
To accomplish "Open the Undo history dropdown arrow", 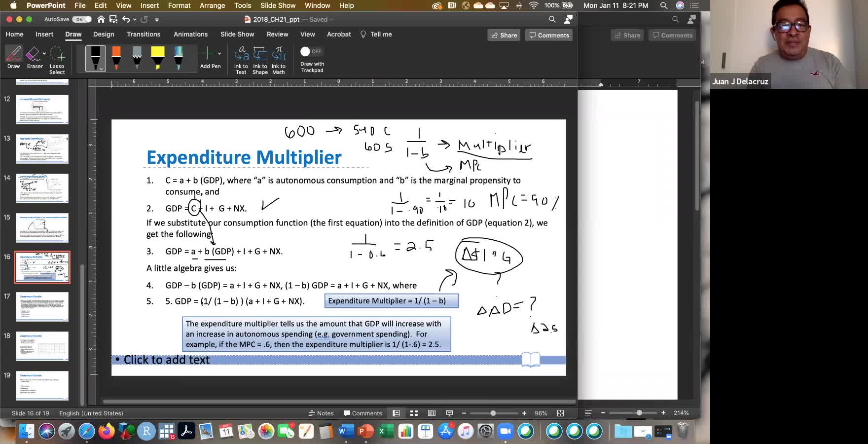I will click(x=134, y=19).
